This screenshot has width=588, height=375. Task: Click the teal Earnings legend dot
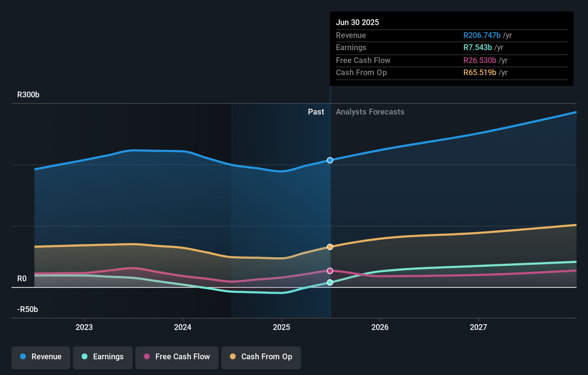[x=85, y=356]
